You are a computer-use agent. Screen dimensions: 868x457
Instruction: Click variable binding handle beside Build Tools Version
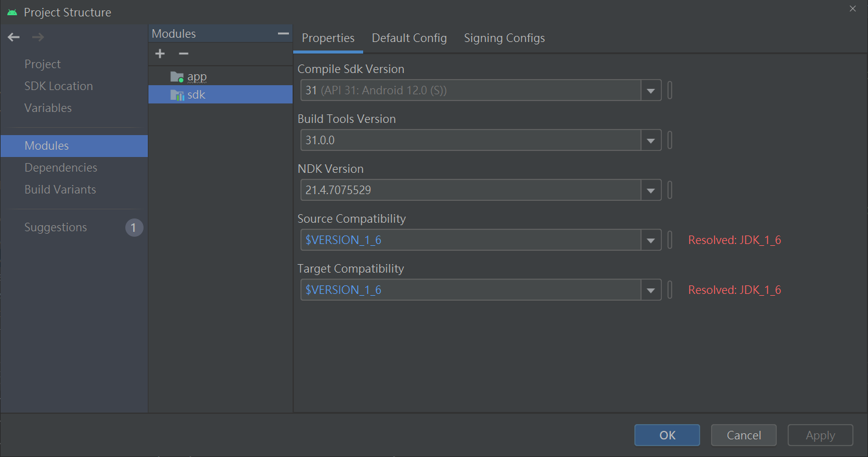670,141
